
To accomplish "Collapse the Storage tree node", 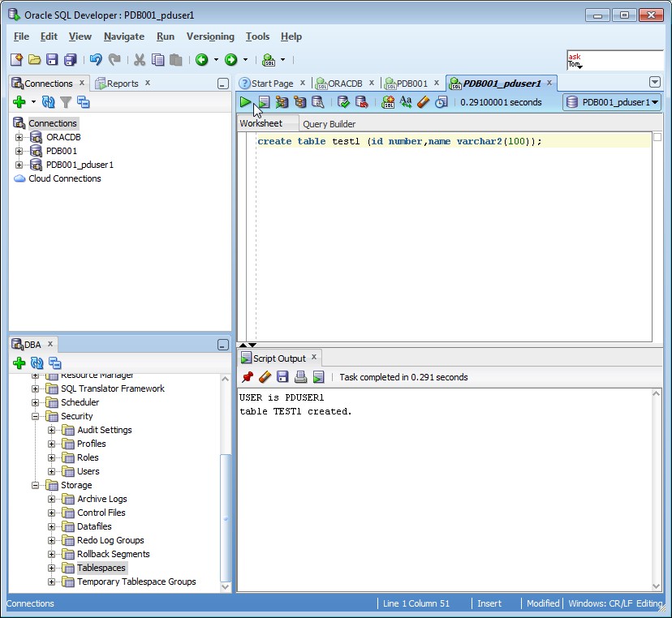I will coord(35,485).
